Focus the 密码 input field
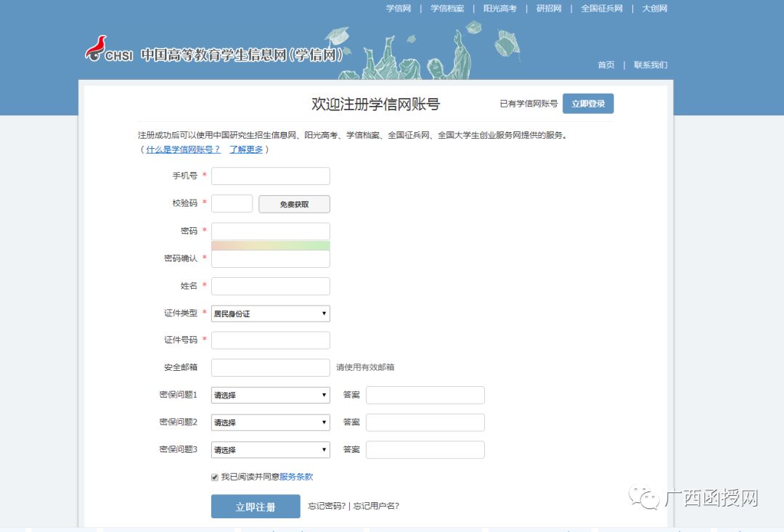Image resolution: width=784 pixels, height=532 pixels. pos(271,231)
